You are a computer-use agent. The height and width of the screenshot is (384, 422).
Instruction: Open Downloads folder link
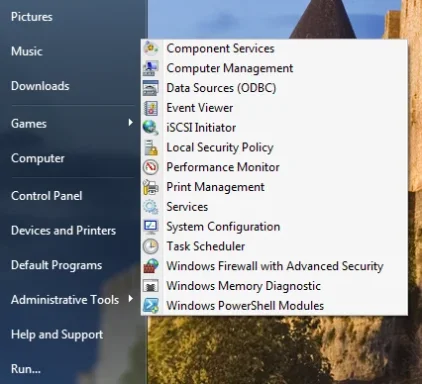(x=40, y=86)
